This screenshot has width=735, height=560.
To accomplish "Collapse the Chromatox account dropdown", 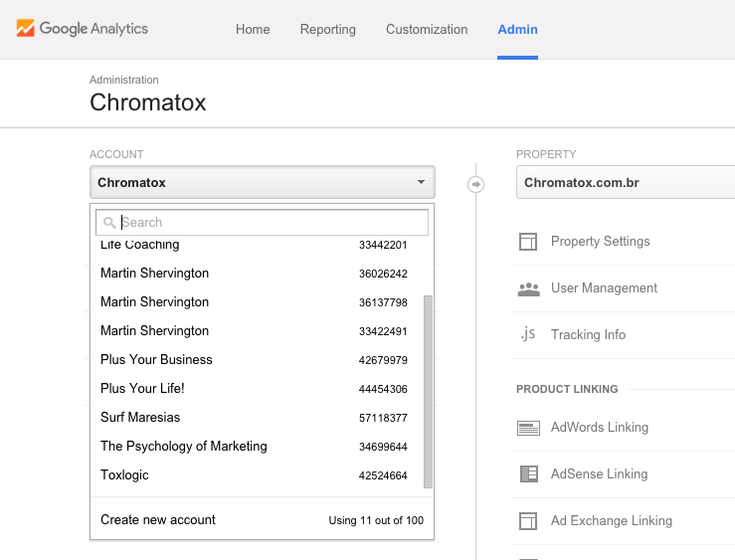I will coord(263,182).
